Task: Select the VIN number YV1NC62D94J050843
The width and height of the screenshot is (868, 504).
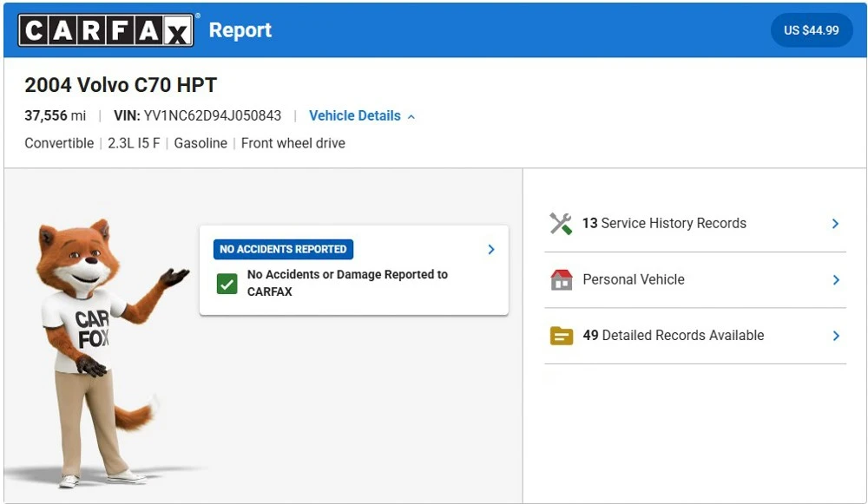Action: tap(213, 115)
